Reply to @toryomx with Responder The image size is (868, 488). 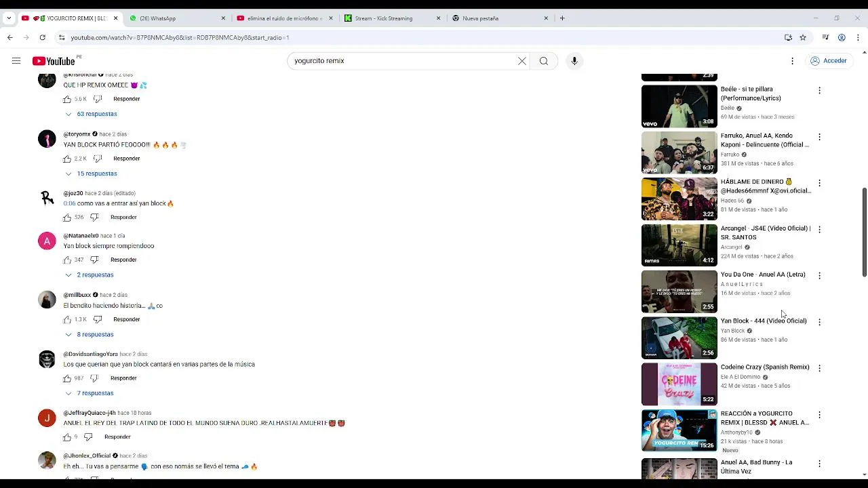[x=127, y=159]
